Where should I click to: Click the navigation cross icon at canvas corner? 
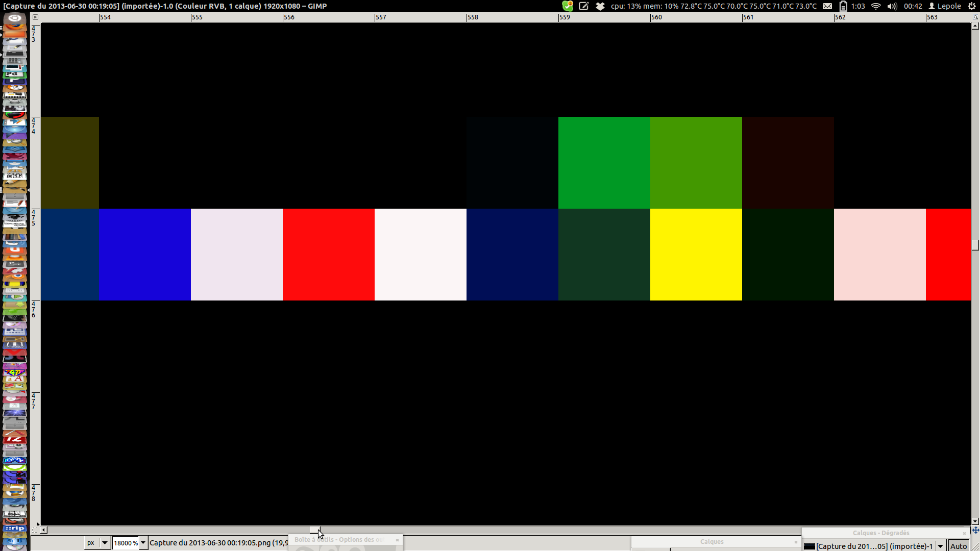click(x=975, y=530)
